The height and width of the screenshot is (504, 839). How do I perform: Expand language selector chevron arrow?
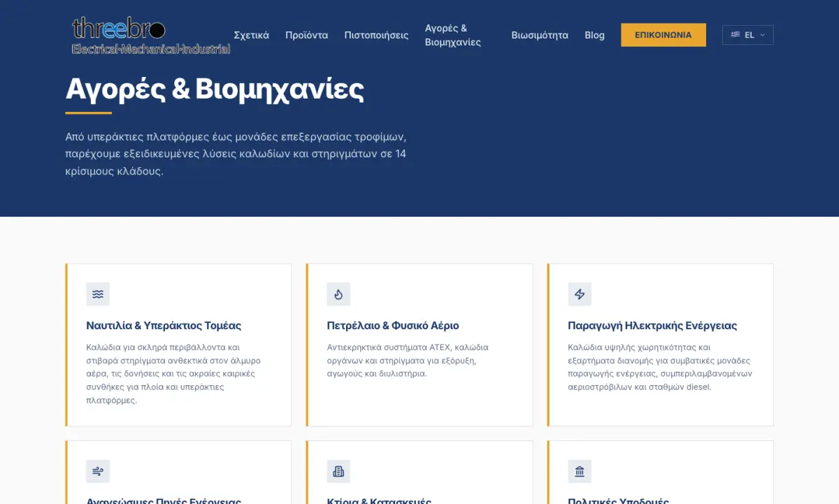point(763,35)
